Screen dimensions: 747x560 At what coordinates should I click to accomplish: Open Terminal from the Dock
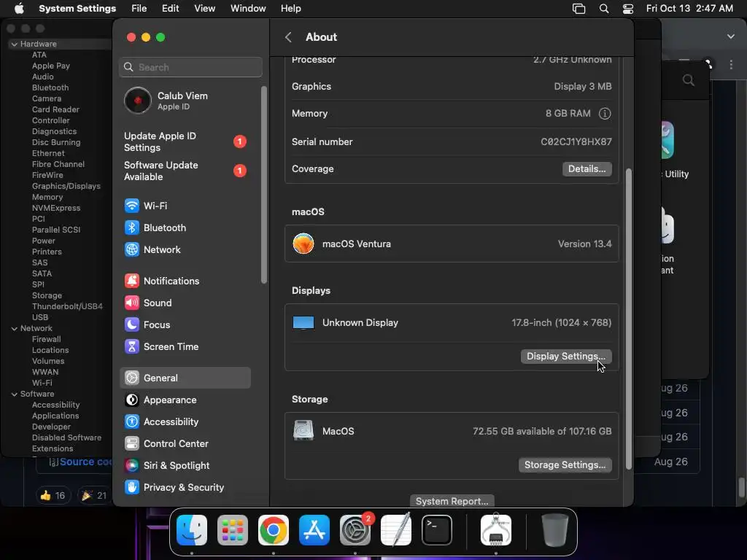tap(437, 530)
